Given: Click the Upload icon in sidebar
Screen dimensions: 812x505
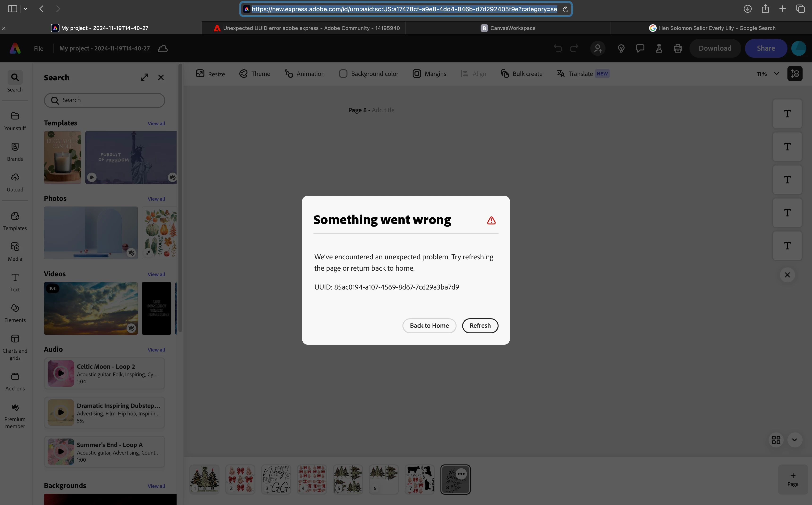Looking at the screenshot, I should pyautogui.click(x=15, y=177).
